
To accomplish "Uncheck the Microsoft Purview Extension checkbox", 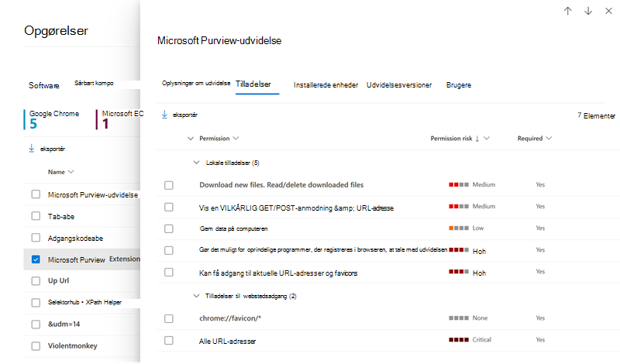I will point(36,259).
